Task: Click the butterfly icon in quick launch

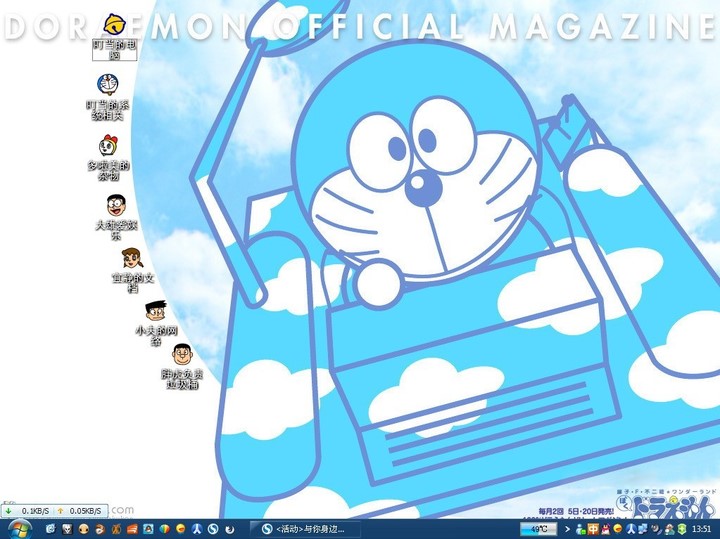Action: pyautogui.click(x=116, y=528)
